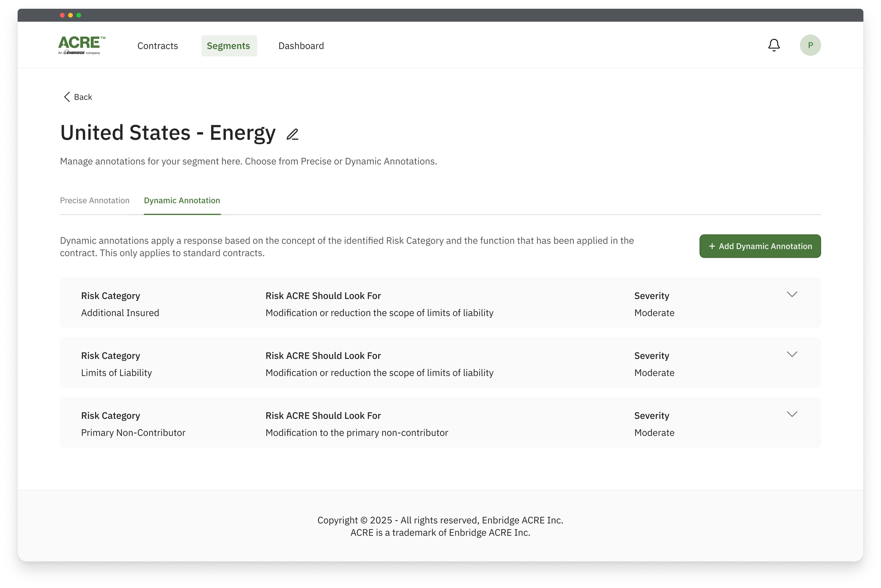
Task: Switch to the Precise Annotation tab
Action: point(94,201)
